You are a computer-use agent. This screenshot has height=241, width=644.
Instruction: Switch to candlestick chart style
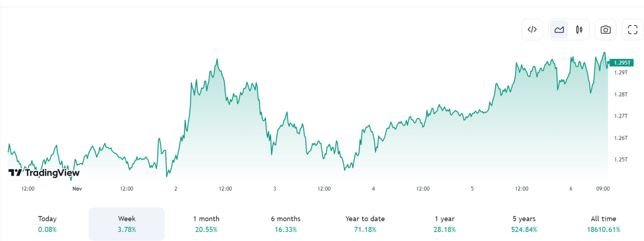pos(579,29)
